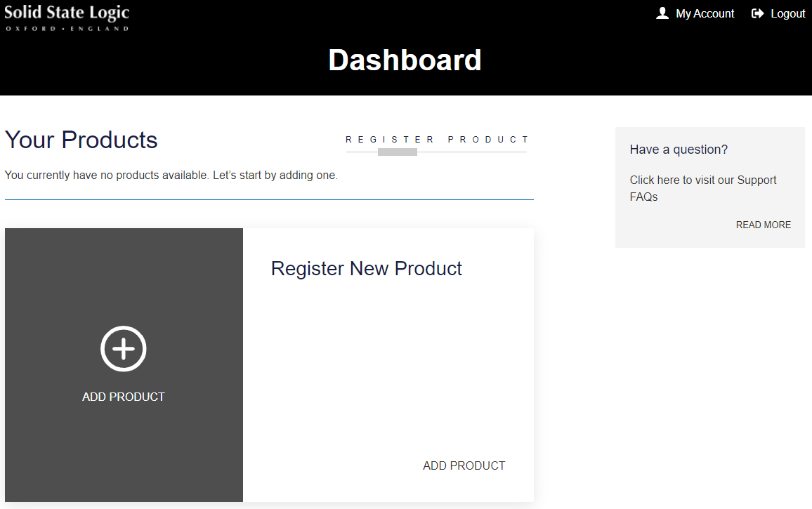The height and width of the screenshot is (509, 812).
Task: Open READ MORE in support box
Action: tap(763, 225)
